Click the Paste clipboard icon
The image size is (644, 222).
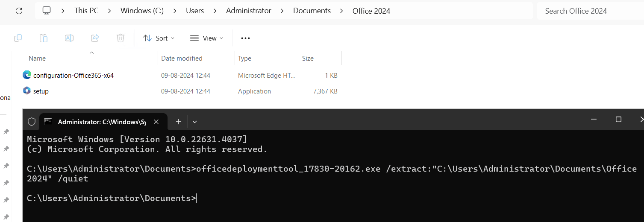[44, 38]
